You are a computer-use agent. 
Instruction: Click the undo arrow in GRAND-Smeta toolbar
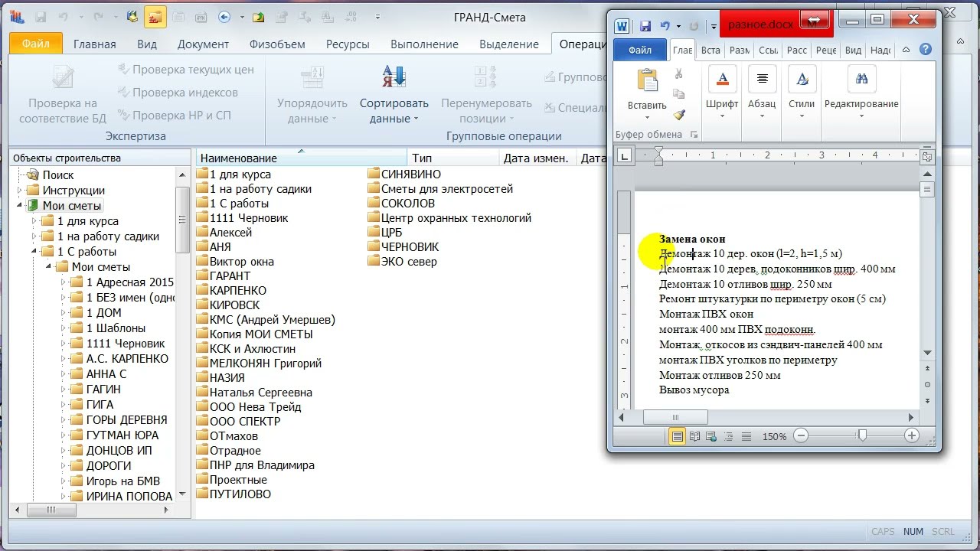(64, 16)
